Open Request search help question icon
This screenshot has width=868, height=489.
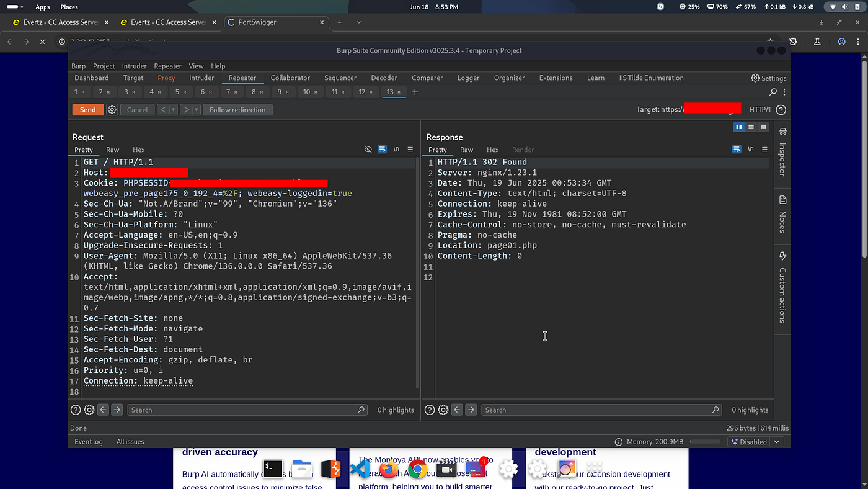click(76, 410)
